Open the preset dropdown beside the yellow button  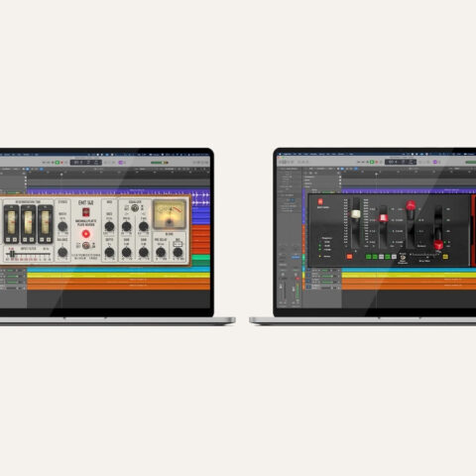tap(424, 255)
